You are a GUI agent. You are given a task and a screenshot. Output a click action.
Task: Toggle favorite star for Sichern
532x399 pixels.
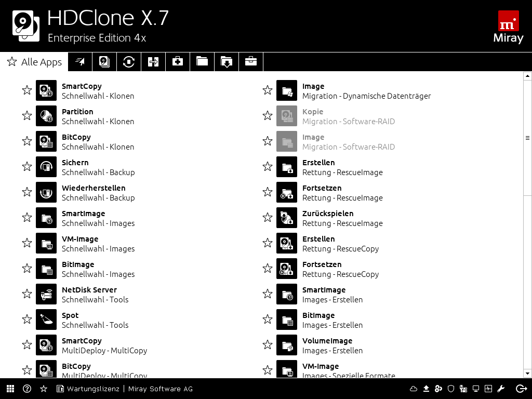pyautogui.click(x=27, y=167)
